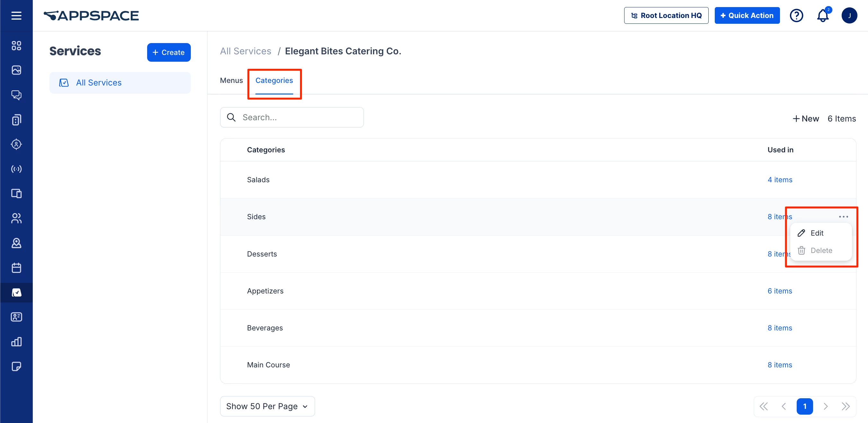Go to next page arrow in pagination
Screen dimensions: 868x423
click(x=825, y=406)
